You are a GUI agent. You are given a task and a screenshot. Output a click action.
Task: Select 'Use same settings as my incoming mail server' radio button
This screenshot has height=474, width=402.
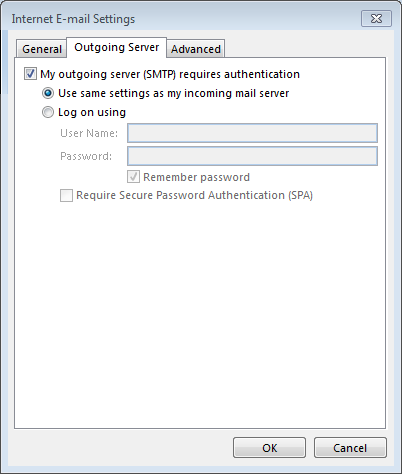48,93
